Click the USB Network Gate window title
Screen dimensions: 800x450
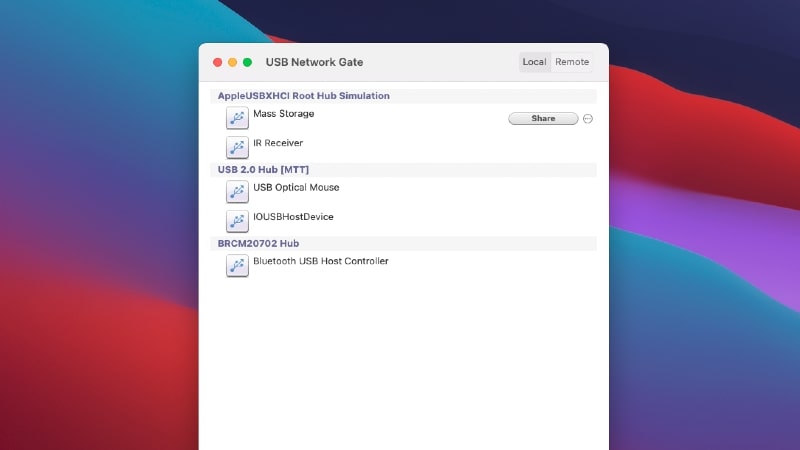tap(314, 62)
